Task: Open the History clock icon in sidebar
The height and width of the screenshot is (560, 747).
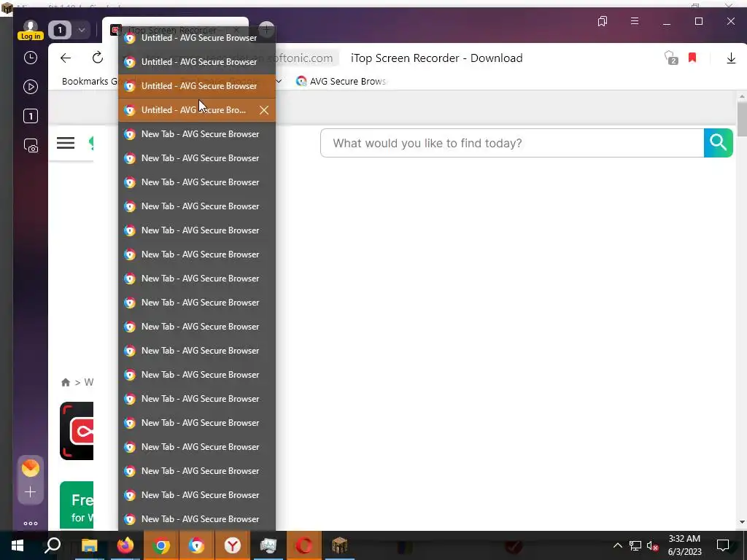Action: [x=31, y=58]
